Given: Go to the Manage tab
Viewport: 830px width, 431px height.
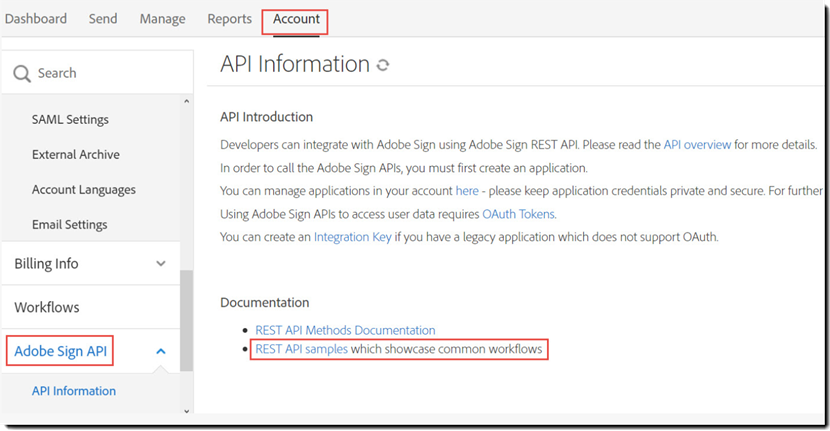Looking at the screenshot, I should (162, 19).
